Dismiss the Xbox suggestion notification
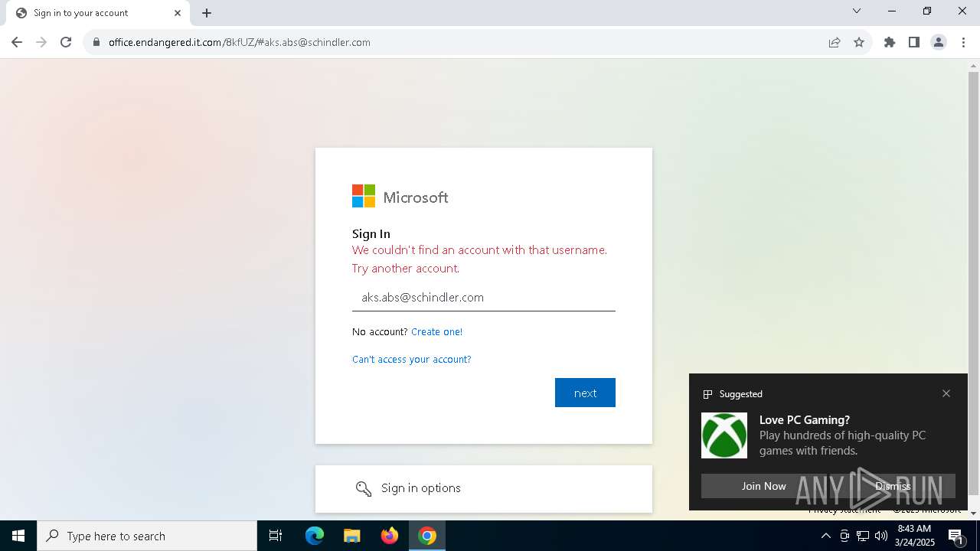This screenshot has width=980, height=551. (893, 486)
